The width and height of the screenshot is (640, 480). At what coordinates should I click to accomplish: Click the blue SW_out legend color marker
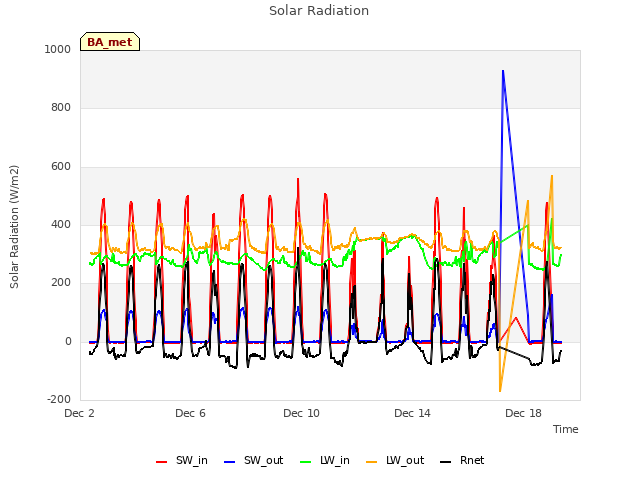[230, 462]
